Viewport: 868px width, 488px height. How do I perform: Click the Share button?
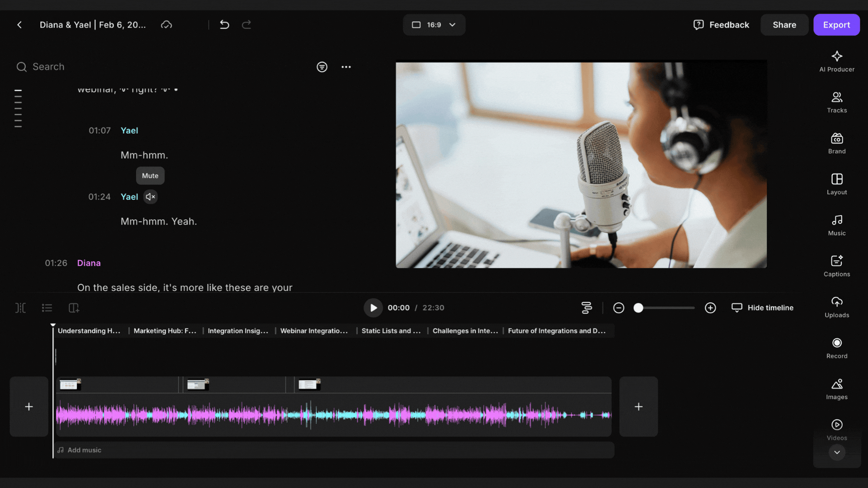784,25
